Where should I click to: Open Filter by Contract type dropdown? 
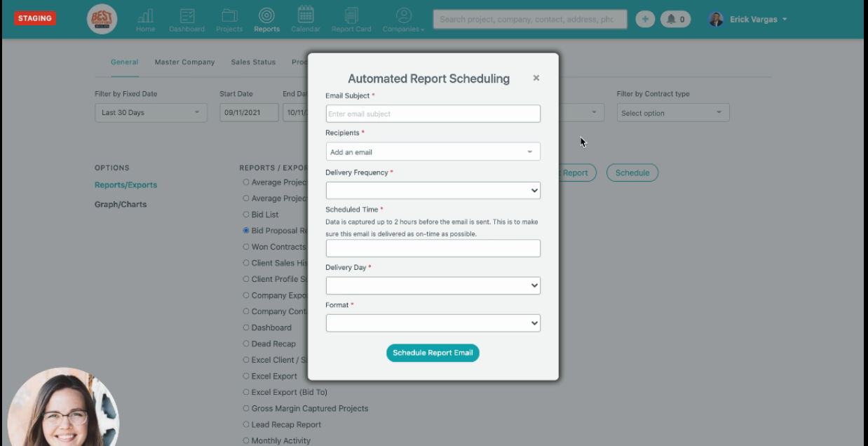[x=673, y=112]
